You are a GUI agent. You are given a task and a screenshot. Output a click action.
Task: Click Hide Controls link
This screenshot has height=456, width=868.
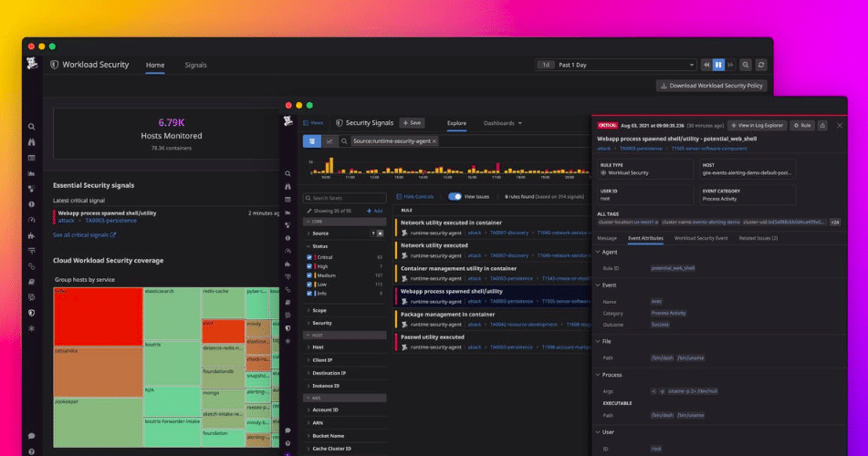[414, 196]
